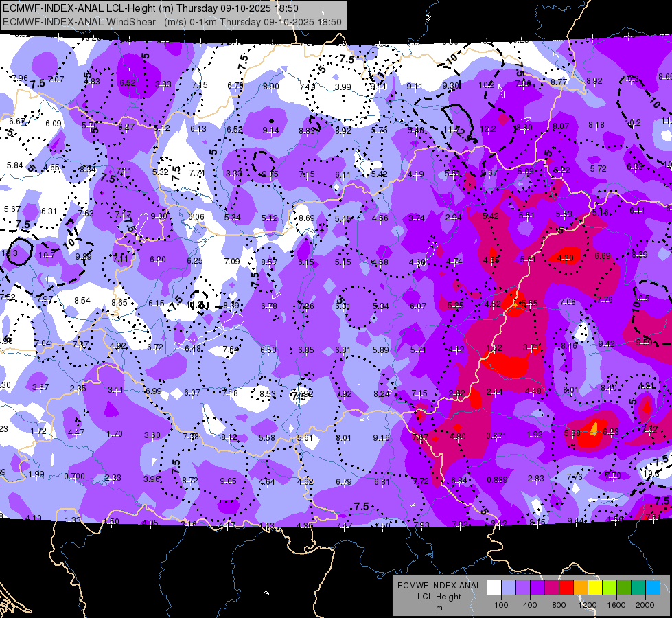Image resolution: width=672 pixels, height=618 pixels.
Task: Click the wind shear value '6.52' near top
Action: click(x=128, y=83)
